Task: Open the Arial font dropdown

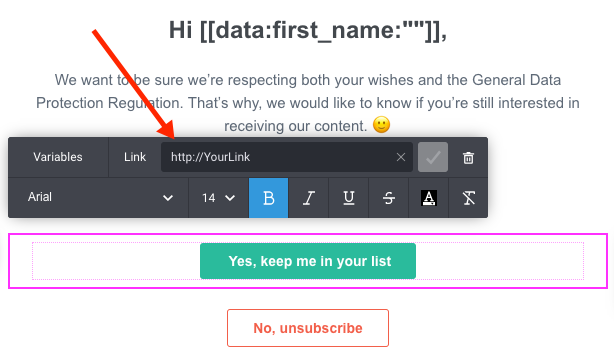Action: (x=98, y=197)
